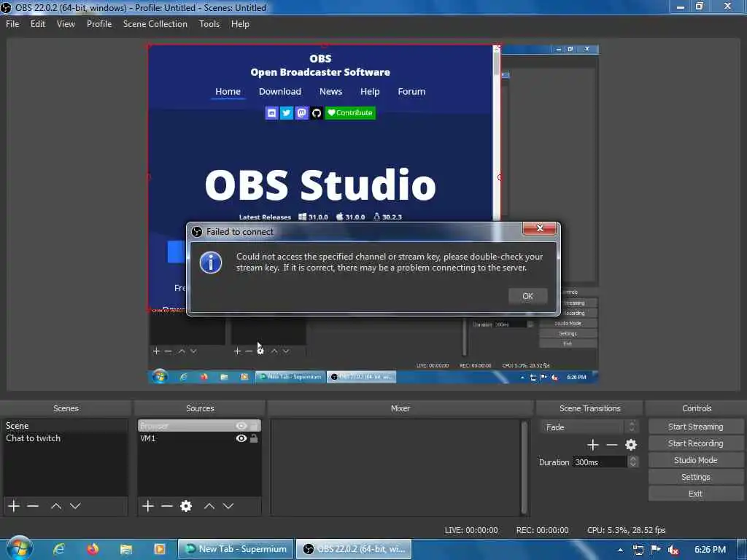
Task: Click the GitHub icon in preview
Action: pos(317,113)
